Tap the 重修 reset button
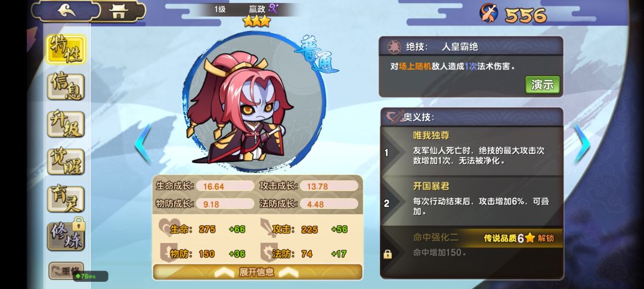644x289 pixels. pyautogui.click(x=66, y=271)
